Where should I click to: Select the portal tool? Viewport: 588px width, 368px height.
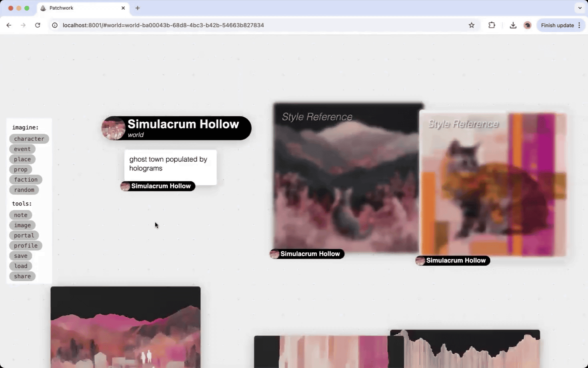point(24,235)
